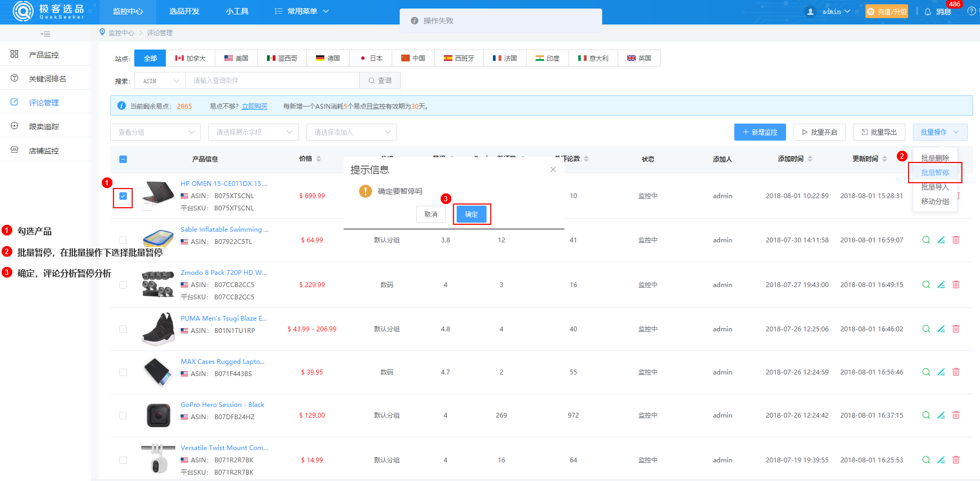Edit icon for PUMA Men's Tsugi row
This screenshot has height=481, width=980.
941,329
